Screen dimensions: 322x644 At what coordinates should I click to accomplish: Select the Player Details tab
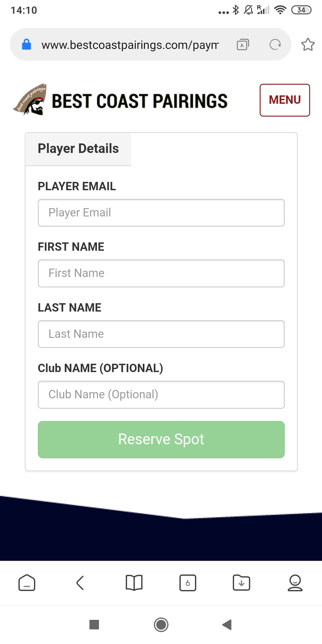pos(78,149)
